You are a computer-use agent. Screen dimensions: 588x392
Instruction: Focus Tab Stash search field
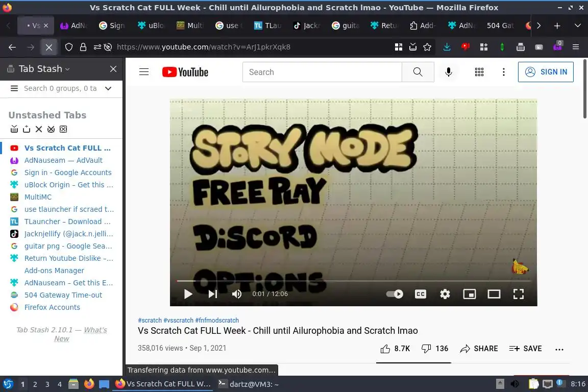pyautogui.click(x=60, y=88)
